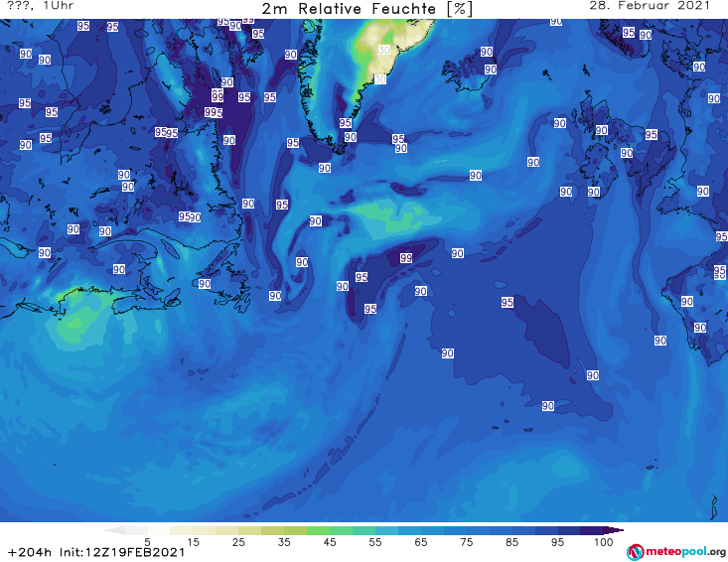Click the title '2m Relative Feuchte [%]'
Image resolution: width=728 pixels, height=562 pixels.
[x=366, y=9]
